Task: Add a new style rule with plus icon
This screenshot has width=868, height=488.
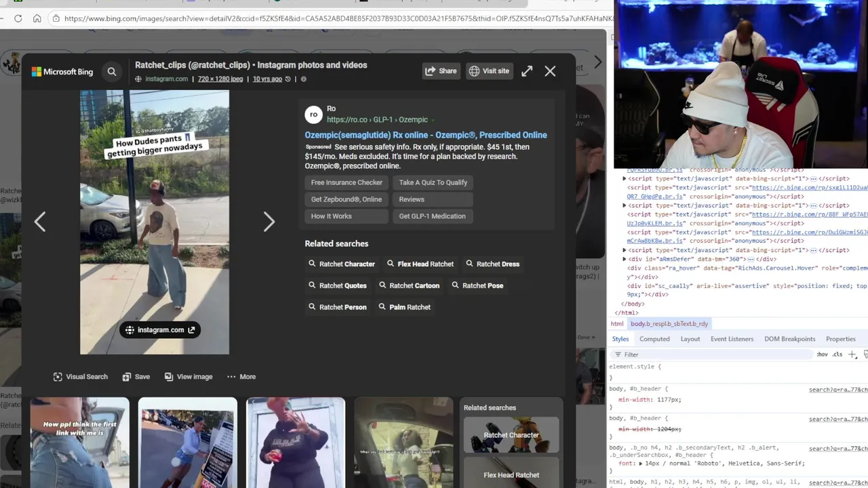Action: pos(852,354)
